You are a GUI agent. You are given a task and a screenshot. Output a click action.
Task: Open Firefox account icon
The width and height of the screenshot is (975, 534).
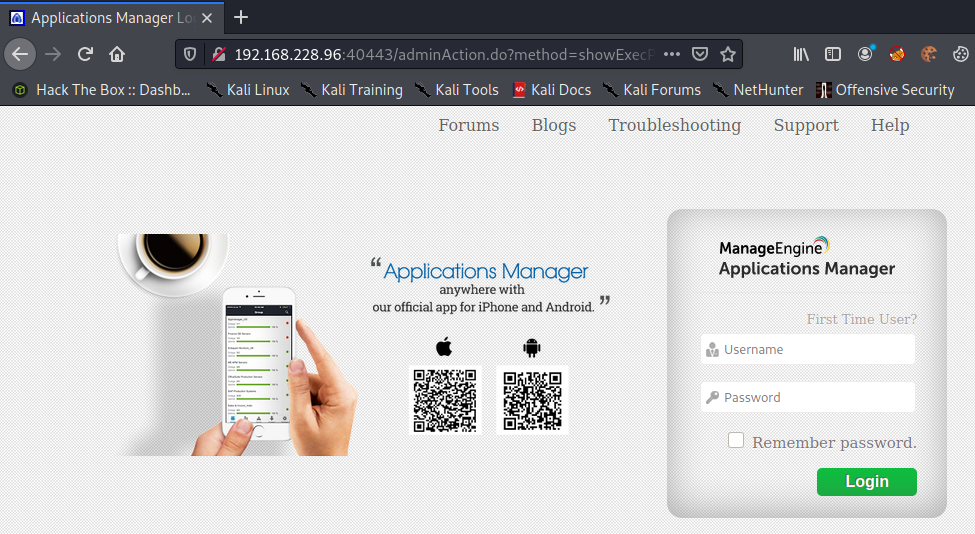[865, 54]
